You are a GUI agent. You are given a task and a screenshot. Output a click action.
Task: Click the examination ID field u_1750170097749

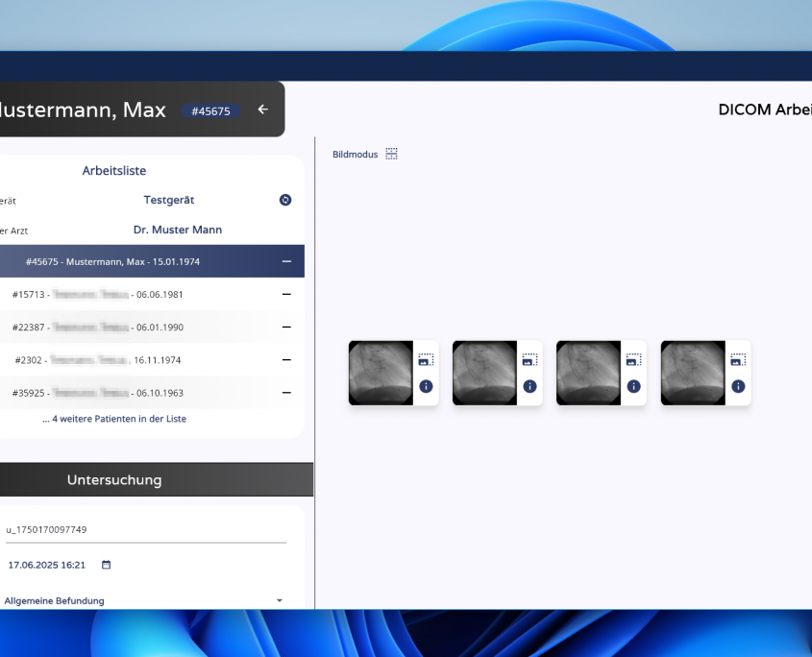coord(144,529)
